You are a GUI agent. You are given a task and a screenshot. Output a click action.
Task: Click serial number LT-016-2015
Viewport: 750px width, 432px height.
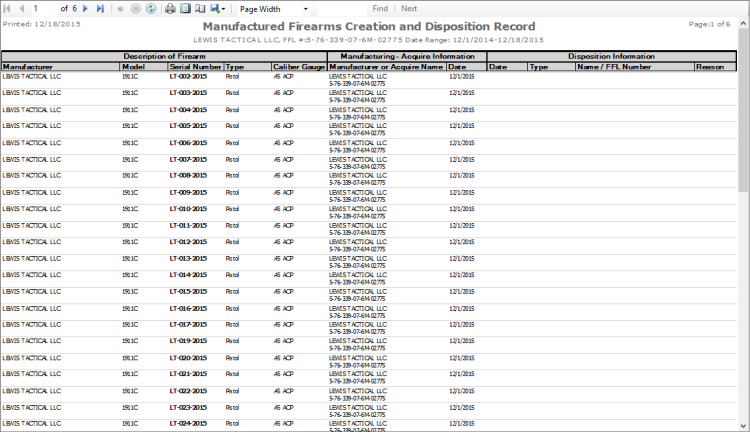point(188,309)
